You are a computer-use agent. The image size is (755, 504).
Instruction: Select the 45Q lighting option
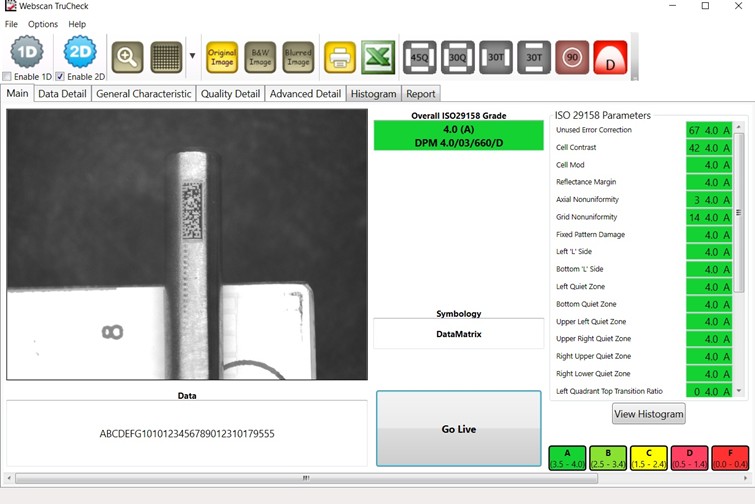(420, 57)
